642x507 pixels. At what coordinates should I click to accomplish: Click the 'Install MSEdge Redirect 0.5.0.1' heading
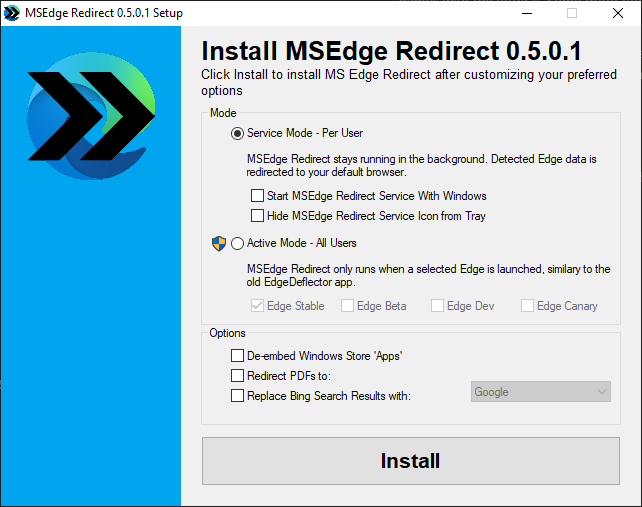coord(391,51)
